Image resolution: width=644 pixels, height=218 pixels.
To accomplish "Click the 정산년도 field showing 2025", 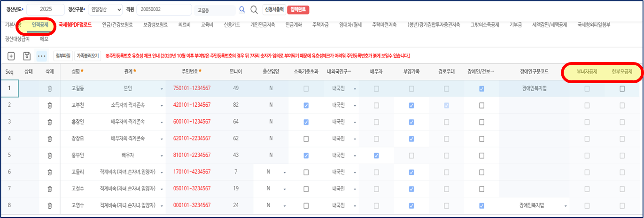I will [46, 10].
